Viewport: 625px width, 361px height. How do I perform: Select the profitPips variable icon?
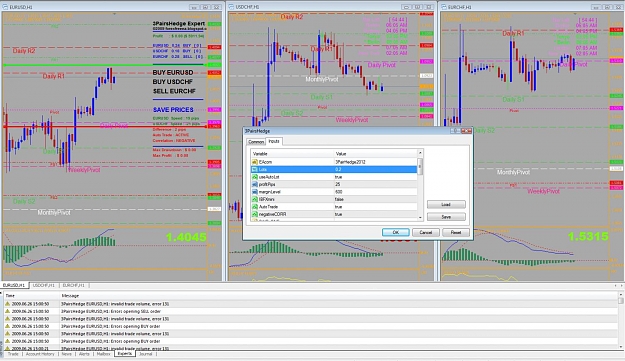click(255, 184)
